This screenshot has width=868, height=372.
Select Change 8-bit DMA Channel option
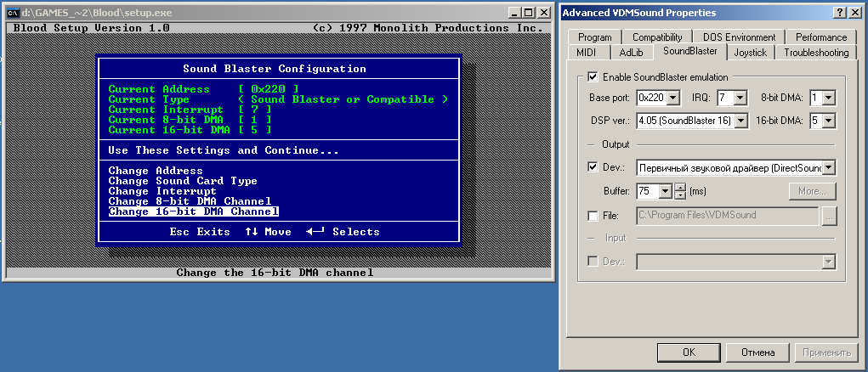(x=190, y=201)
